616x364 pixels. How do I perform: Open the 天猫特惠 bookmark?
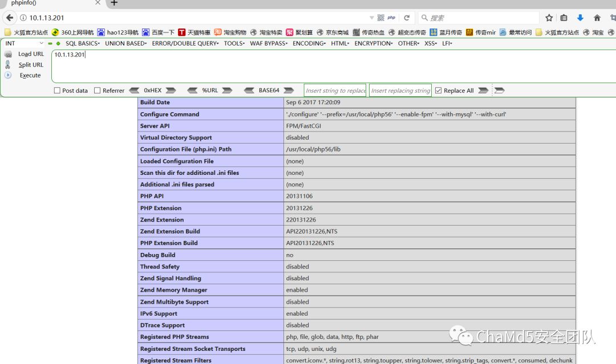click(x=194, y=32)
